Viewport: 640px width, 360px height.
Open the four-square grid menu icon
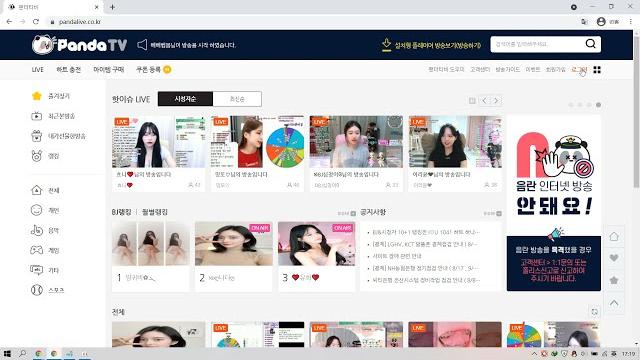pyautogui.click(x=597, y=70)
